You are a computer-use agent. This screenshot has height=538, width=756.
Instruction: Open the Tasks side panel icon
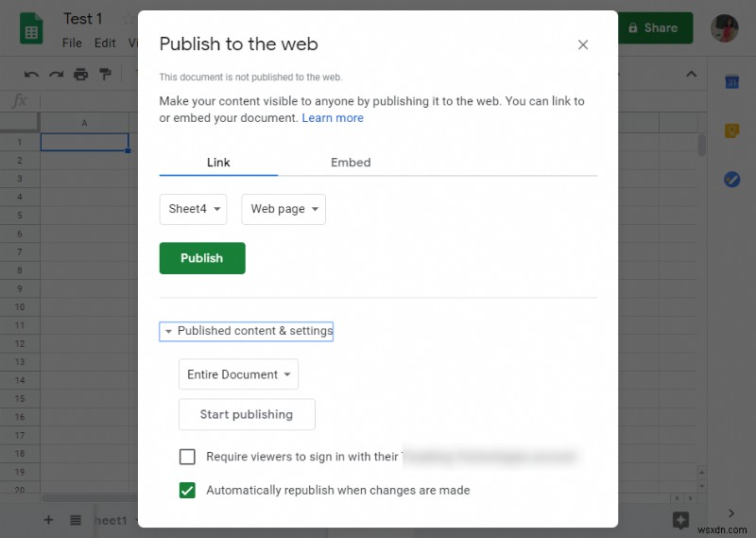tap(731, 180)
